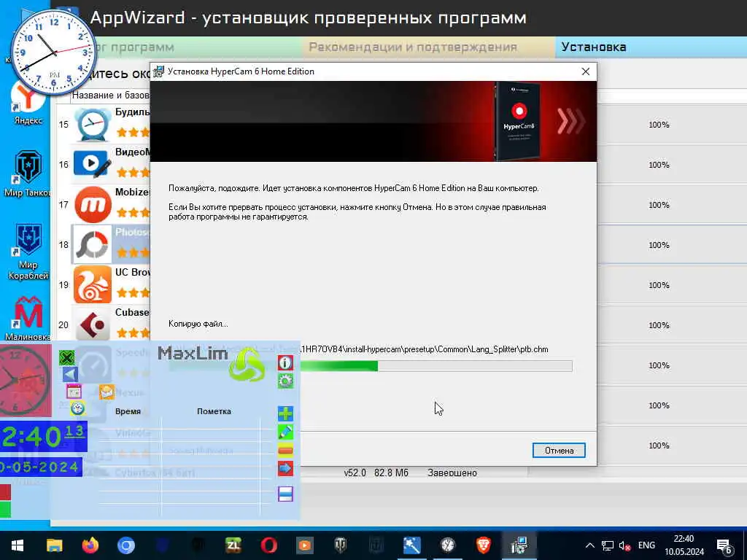Open File Explorer from the taskbar
Screen dimensions: 747x560
coord(54,545)
